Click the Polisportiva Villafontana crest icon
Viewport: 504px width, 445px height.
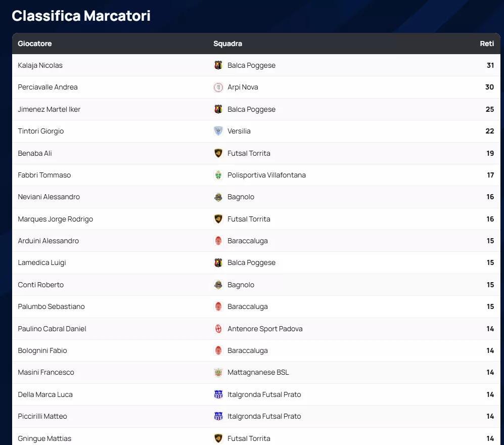click(218, 175)
